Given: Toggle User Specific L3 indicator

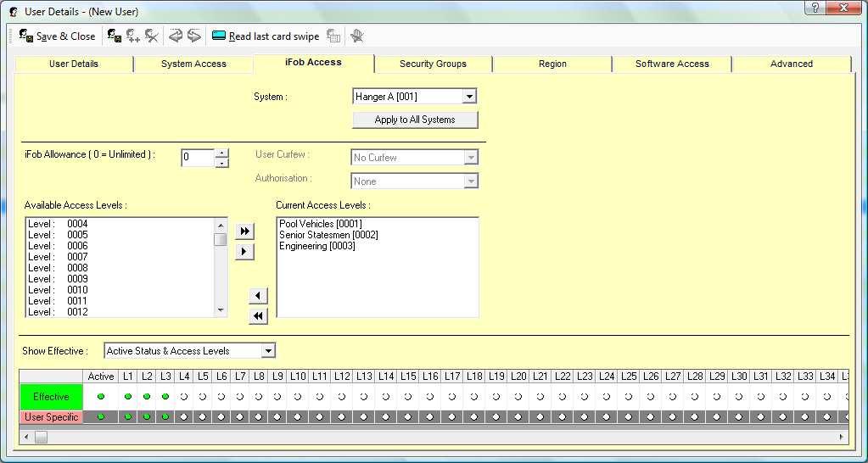Looking at the screenshot, I should click(x=165, y=417).
